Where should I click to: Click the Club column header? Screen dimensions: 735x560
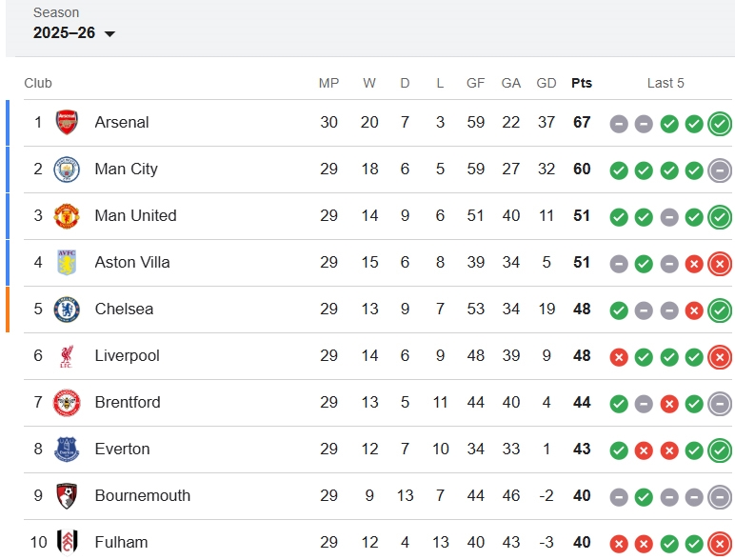click(x=38, y=83)
